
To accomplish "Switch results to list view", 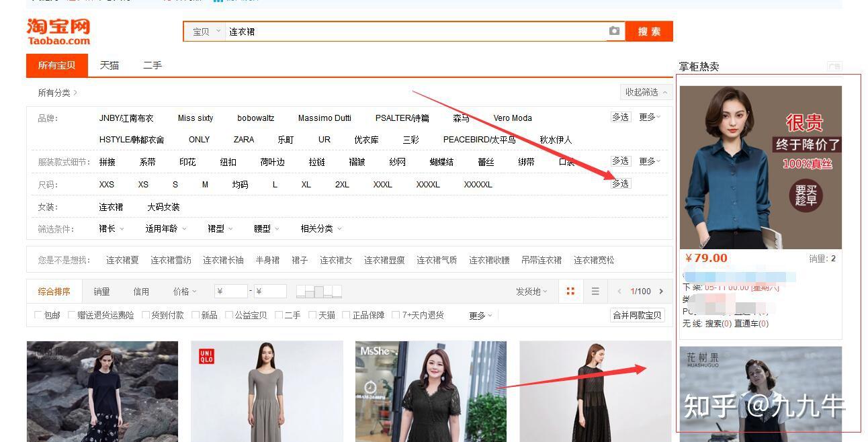I will tap(594, 291).
